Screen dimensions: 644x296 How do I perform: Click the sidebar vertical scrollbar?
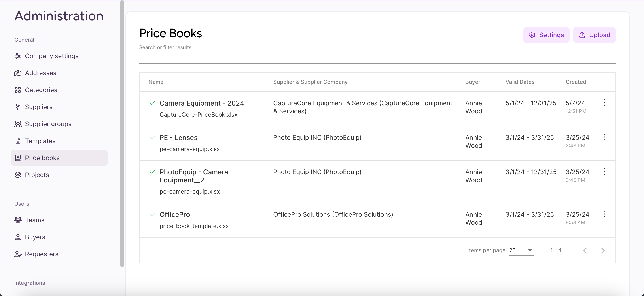pos(122,134)
